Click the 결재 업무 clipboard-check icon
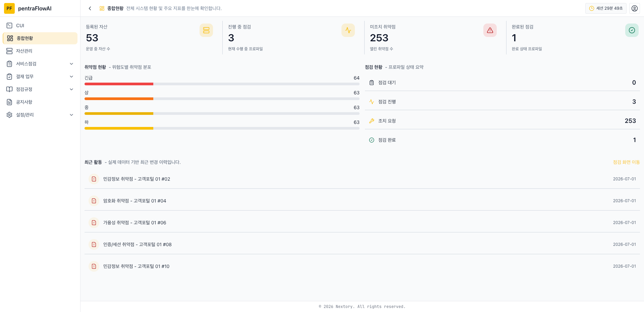Screen dimensions: 644x312 coord(9,77)
